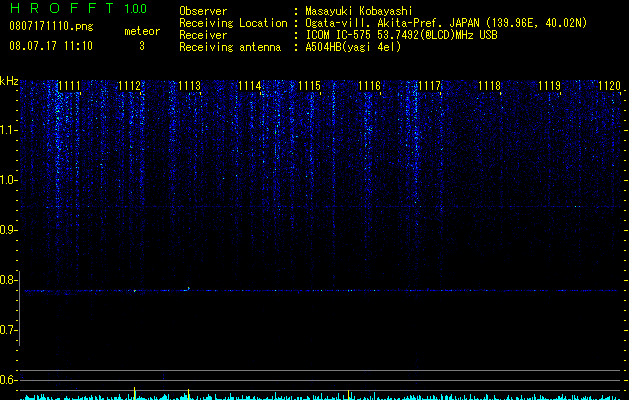
Task: Click the 1115 time marker label
Action: [309, 86]
